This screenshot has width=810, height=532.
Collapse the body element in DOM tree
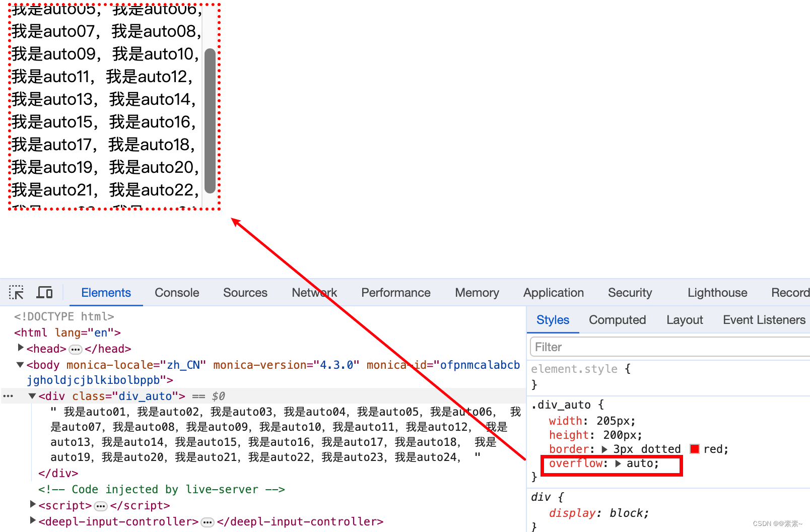point(20,365)
